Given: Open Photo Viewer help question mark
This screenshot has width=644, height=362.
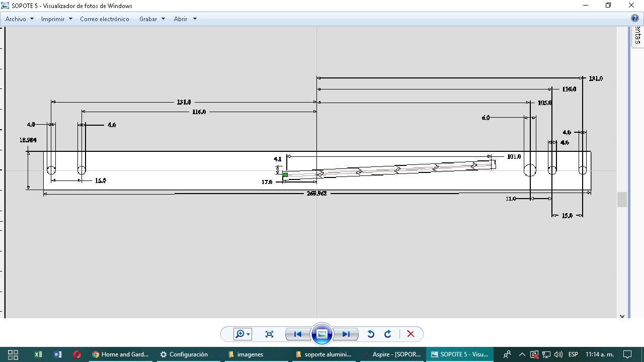Looking at the screenshot, I should tap(635, 19).
